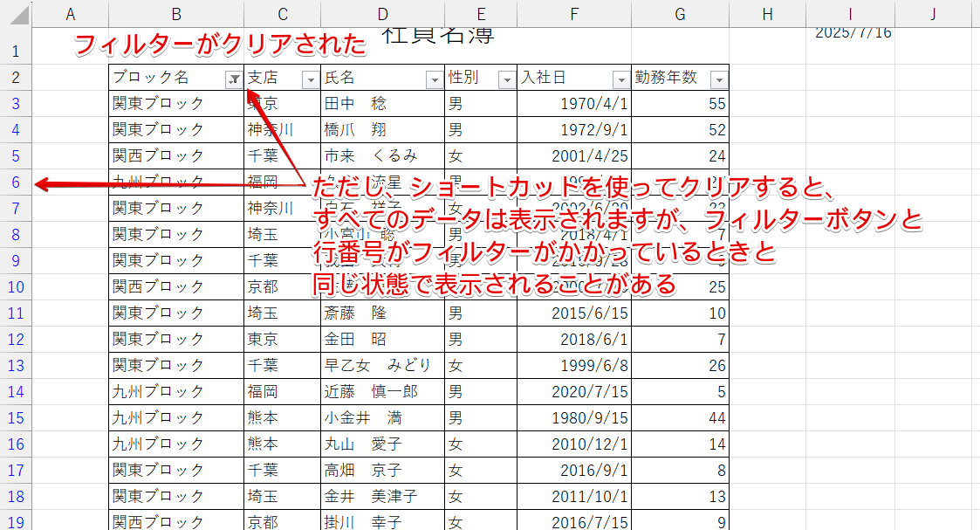This screenshot has width=980, height=530.
Task: Open the 勤務年数 filter dropdown
Action: 719,79
